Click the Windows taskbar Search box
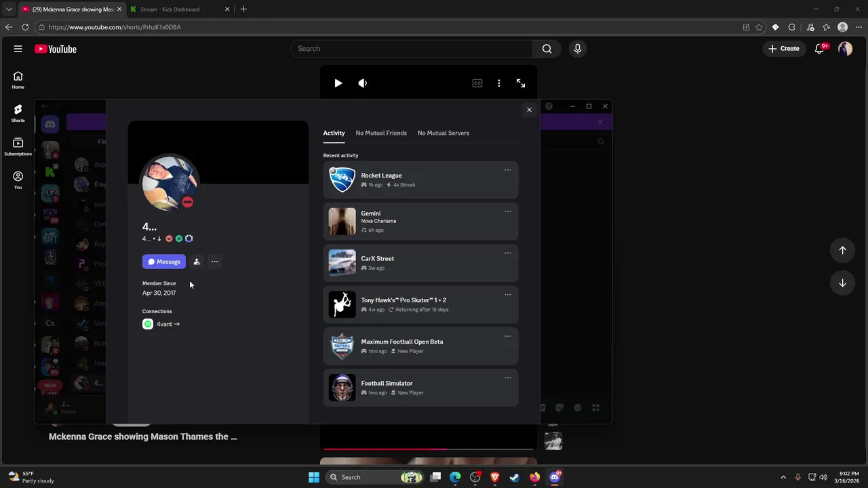The height and width of the screenshot is (488, 868). pyautogui.click(x=375, y=477)
